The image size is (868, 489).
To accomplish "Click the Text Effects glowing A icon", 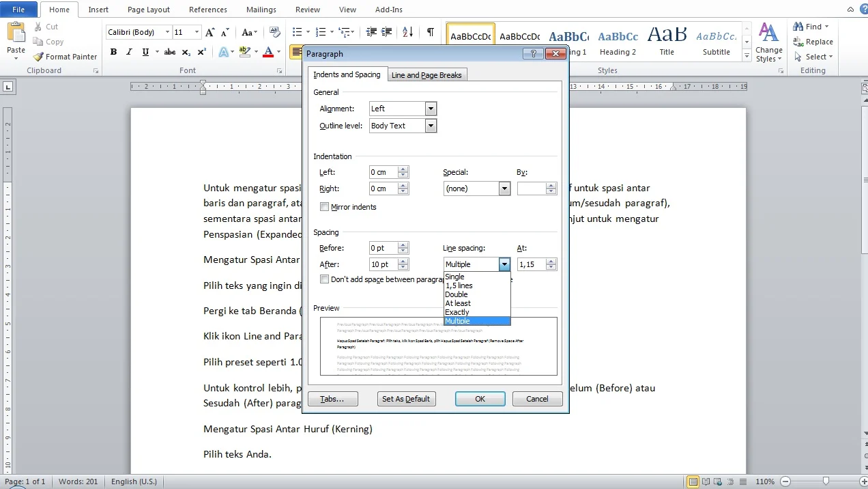I will 223,52.
